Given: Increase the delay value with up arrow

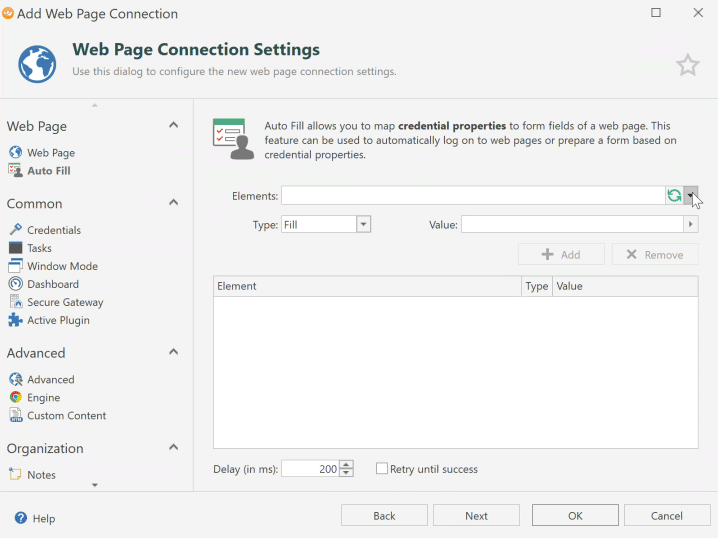Looking at the screenshot, I should pyautogui.click(x=346, y=465).
